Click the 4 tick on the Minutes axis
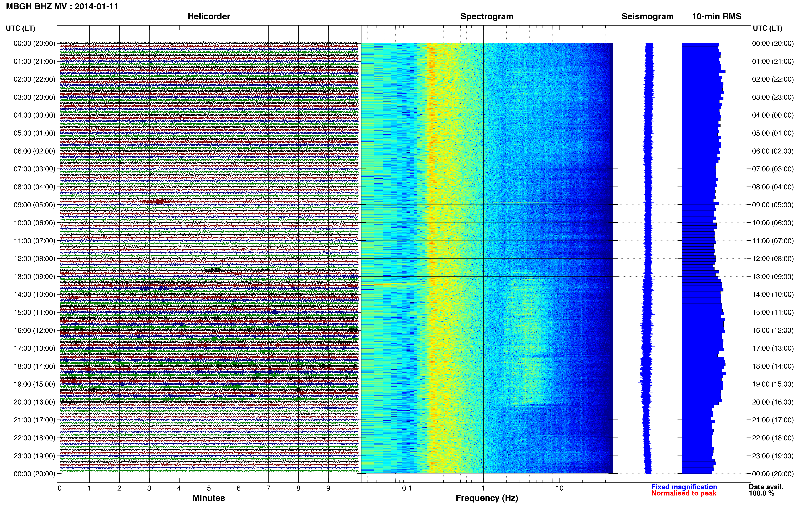This screenshot has width=812, height=508. pyautogui.click(x=179, y=488)
